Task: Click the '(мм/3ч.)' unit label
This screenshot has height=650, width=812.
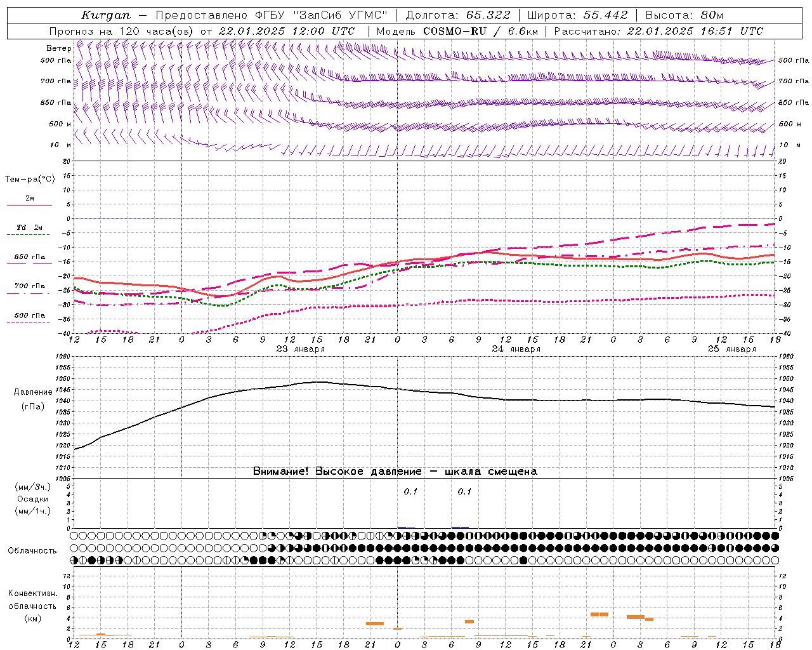Action: click(x=33, y=487)
